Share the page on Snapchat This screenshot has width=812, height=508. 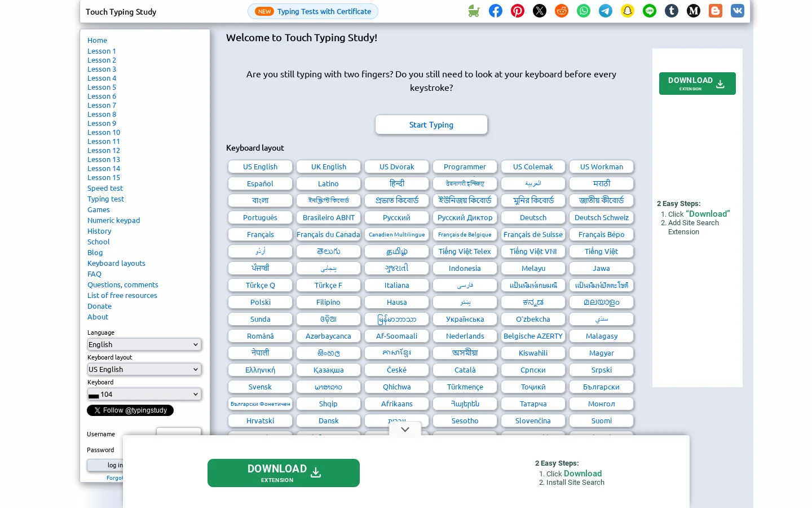628,11
